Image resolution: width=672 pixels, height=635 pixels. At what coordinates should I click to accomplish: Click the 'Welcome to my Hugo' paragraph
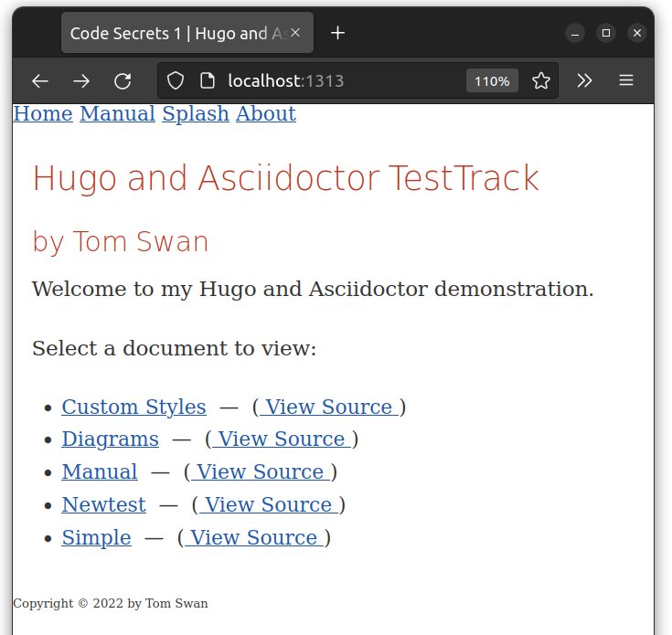(x=313, y=289)
